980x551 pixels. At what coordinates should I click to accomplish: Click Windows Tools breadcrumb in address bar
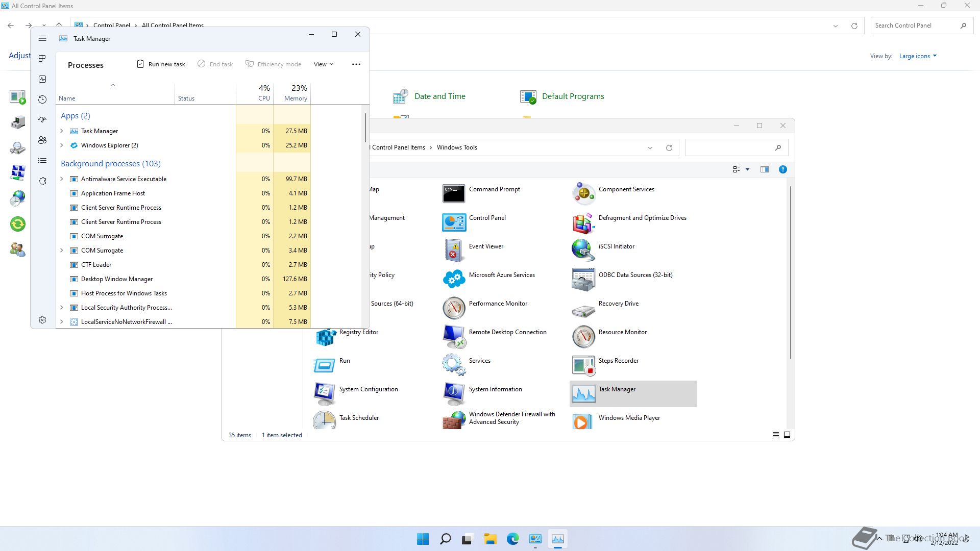pyautogui.click(x=457, y=147)
